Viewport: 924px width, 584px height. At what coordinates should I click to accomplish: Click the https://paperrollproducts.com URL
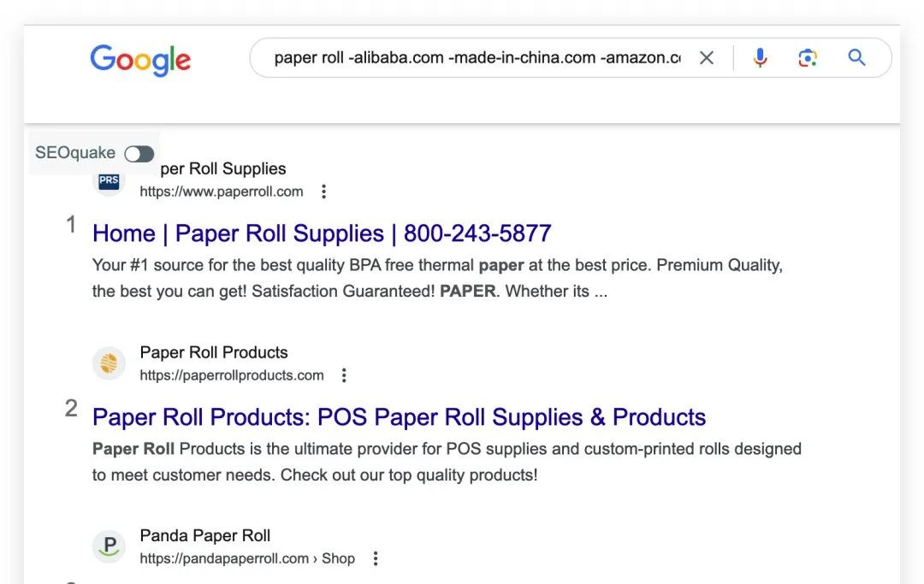pos(232,375)
